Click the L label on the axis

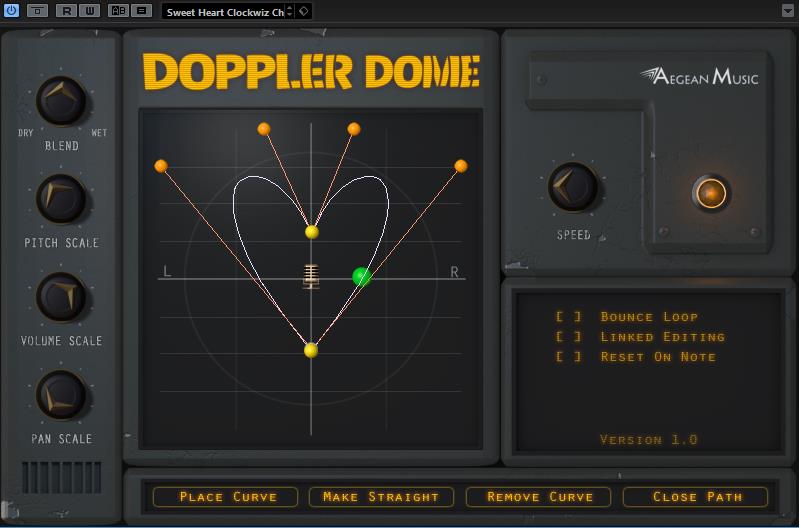point(167,271)
